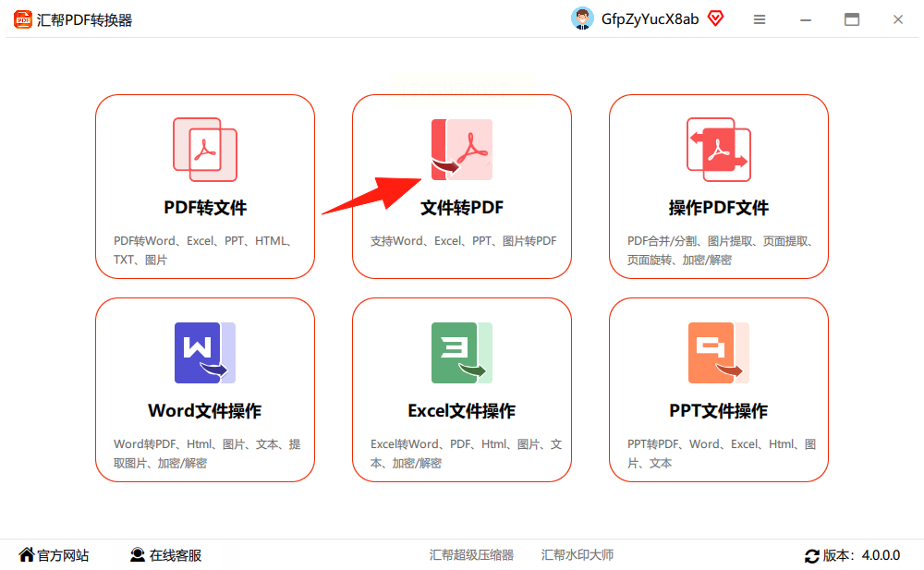Image resolution: width=924 pixels, height=570 pixels.
Task: Click the 文件转PDF title text
Action: (461, 208)
